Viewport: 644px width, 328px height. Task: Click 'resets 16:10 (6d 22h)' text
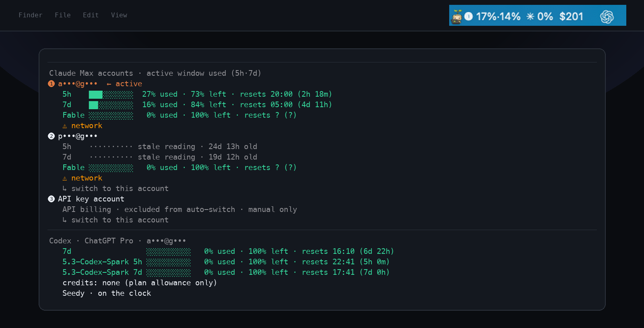point(348,251)
